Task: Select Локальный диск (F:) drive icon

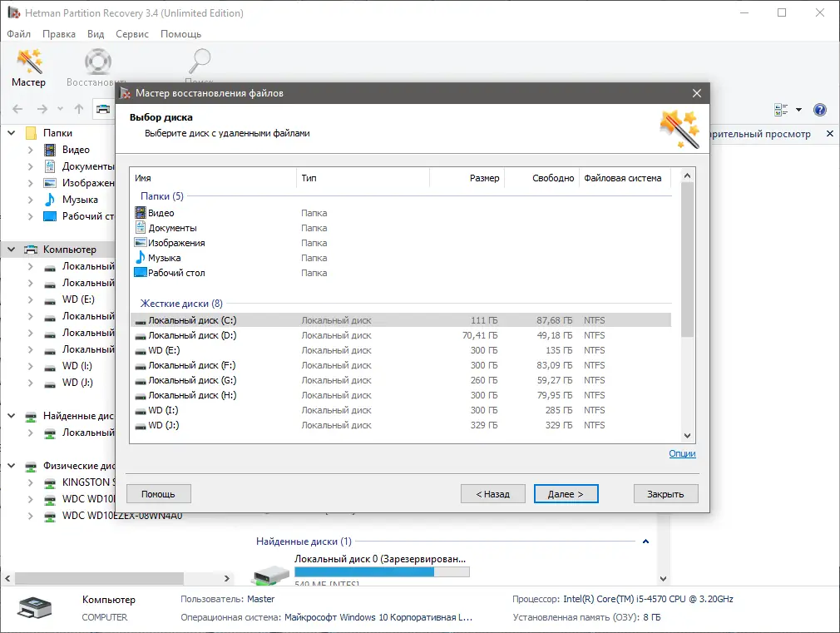Action: coord(141,366)
